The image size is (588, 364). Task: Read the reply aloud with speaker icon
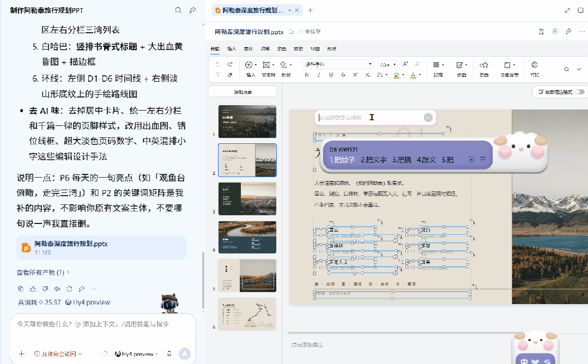(x=57, y=289)
